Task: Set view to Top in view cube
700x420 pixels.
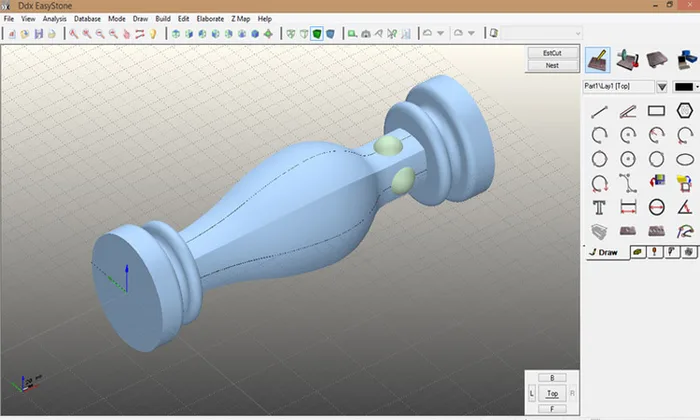Action: [552, 393]
